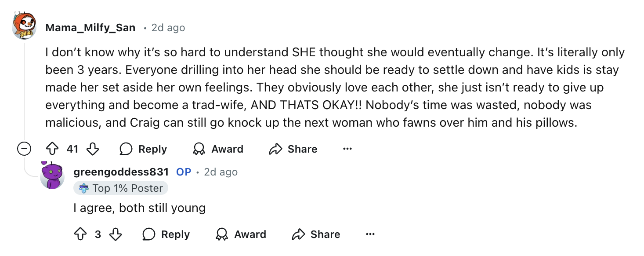Image resolution: width=644 pixels, height=256 pixels.
Task: Share Mama_Milfy_San's comment
Action: click(x=293, y=149)
